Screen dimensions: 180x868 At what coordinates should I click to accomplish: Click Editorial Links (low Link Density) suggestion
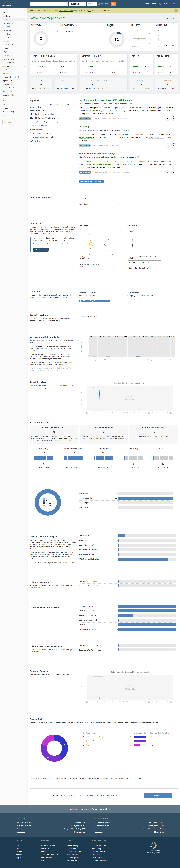tap(42, 114)
